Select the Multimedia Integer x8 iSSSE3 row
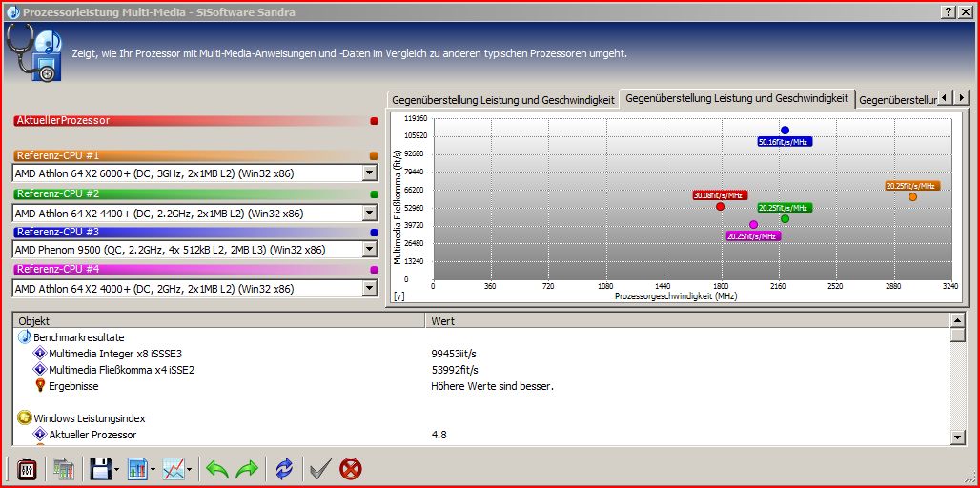This screenshot has height=488, width=980. coord(481,354)
